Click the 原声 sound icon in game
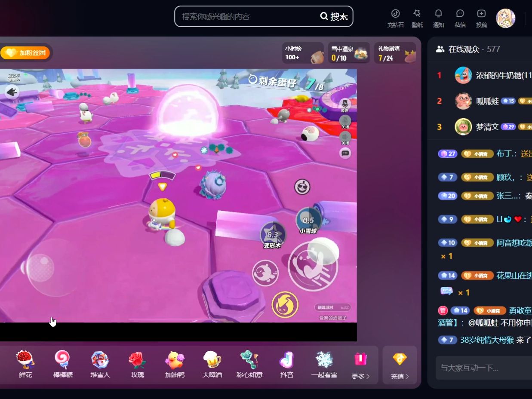532x399 pixels. pos(345,105)
